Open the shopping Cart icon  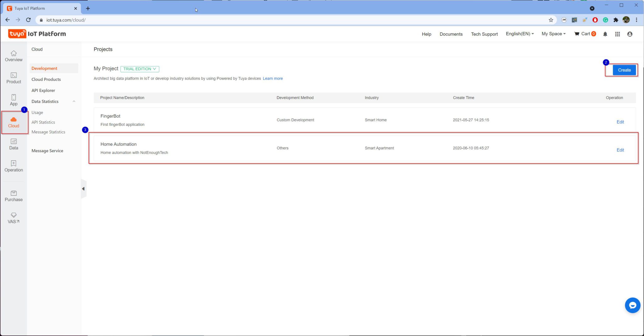point(584,34)
